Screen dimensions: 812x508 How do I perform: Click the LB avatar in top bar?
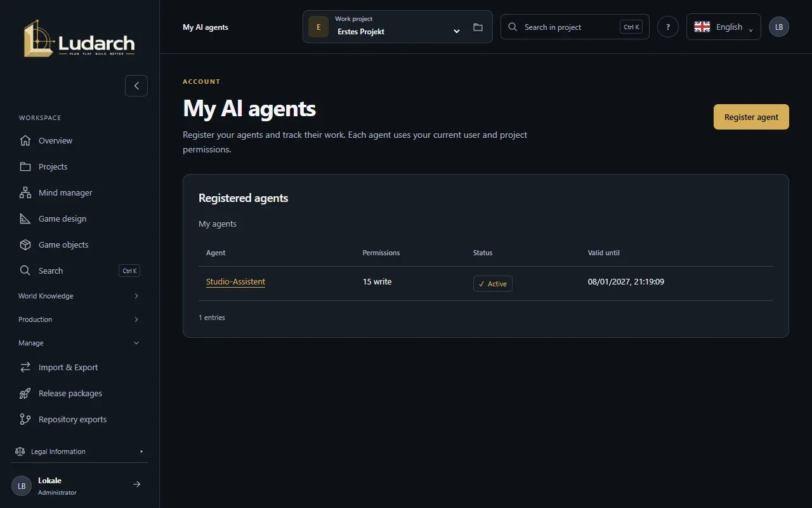click(779, 27)
